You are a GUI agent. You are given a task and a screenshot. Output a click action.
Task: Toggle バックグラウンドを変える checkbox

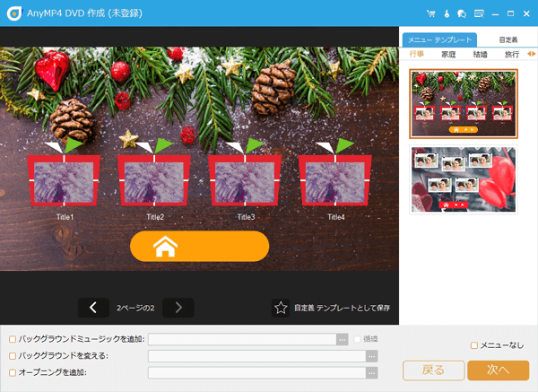(12, 356)
